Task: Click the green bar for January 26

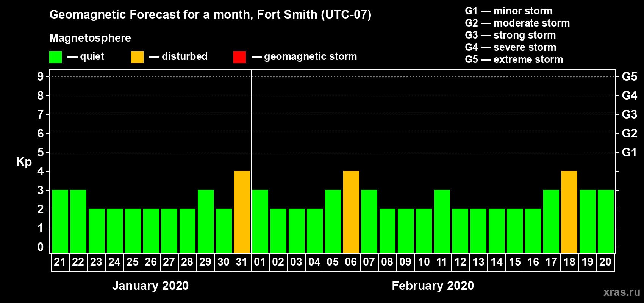Action: (x=151, y=231)
